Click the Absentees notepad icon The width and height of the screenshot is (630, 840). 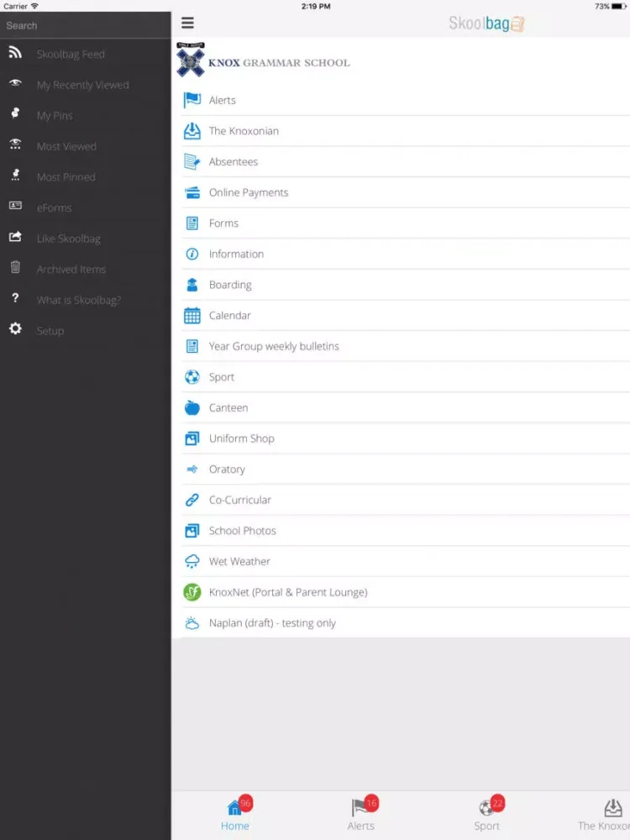tap(192, 161)
